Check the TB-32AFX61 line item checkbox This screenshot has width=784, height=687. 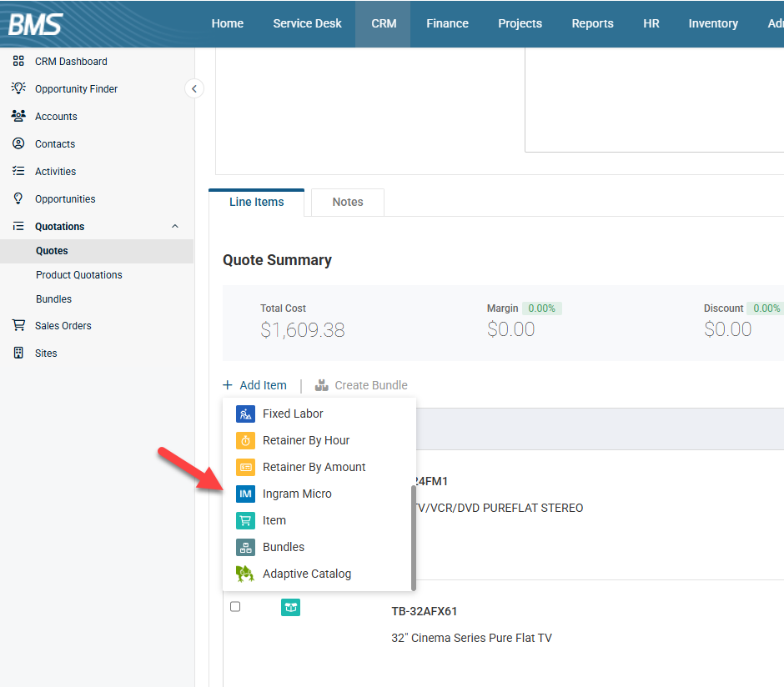pos(235,607)
